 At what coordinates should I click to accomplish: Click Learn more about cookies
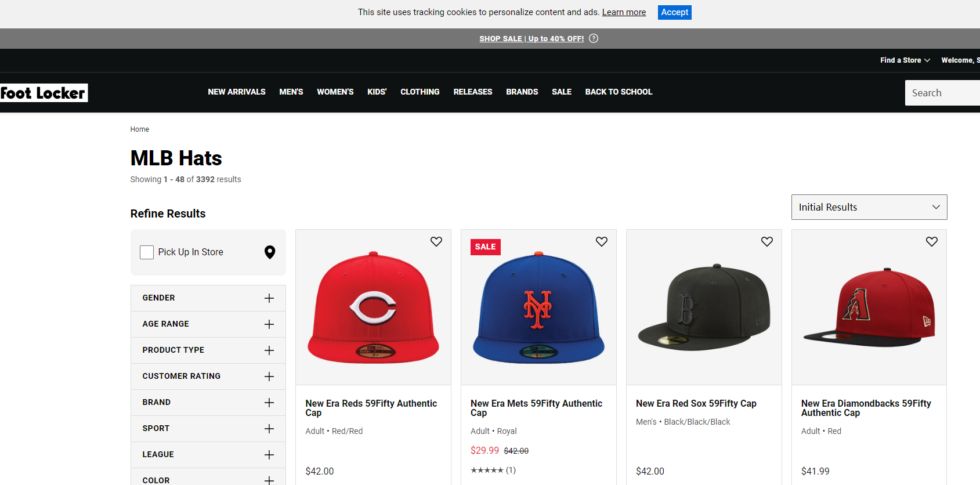point(624,12)
